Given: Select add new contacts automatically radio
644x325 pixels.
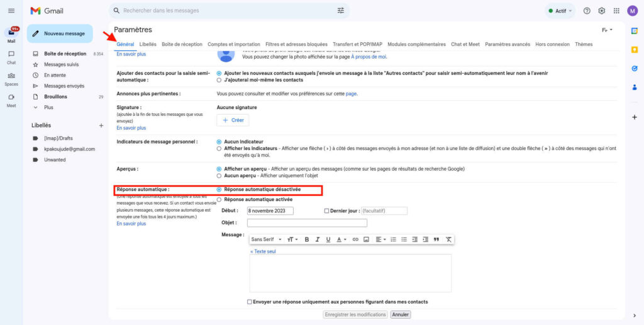Looking at the screenshot, I should tap(219, 73).
